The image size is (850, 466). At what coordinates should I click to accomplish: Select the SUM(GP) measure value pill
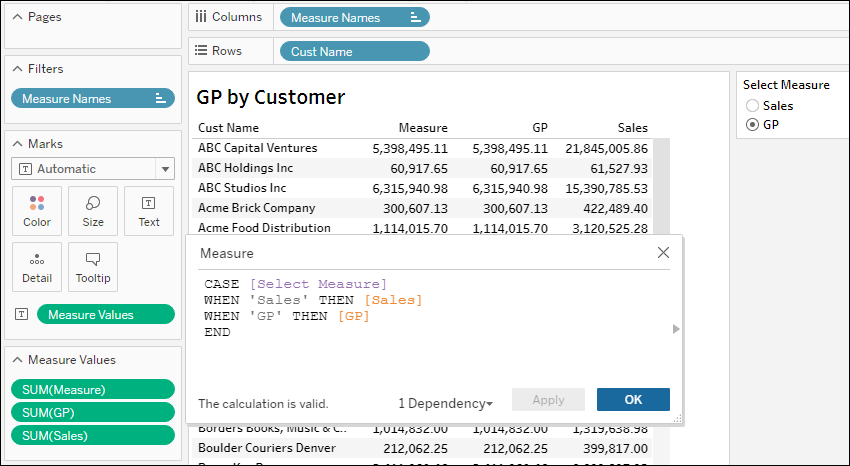tap(92, 413)
